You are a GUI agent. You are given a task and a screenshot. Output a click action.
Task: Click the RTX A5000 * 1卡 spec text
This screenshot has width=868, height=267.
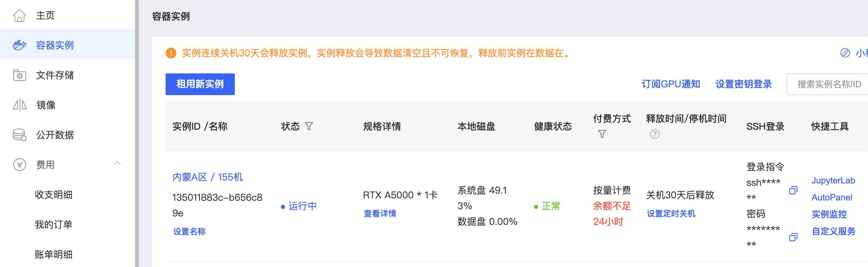[x=400, y=195]
